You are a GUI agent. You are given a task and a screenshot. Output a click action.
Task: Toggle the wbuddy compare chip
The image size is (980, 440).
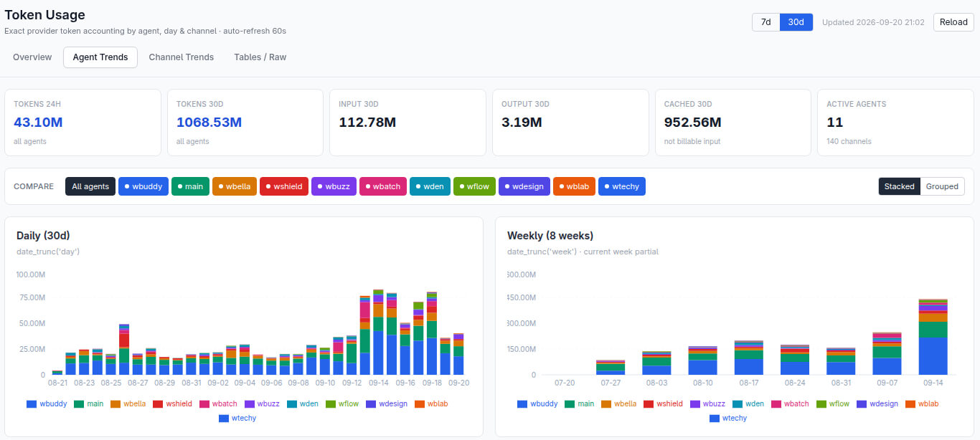tap(143, 186)
